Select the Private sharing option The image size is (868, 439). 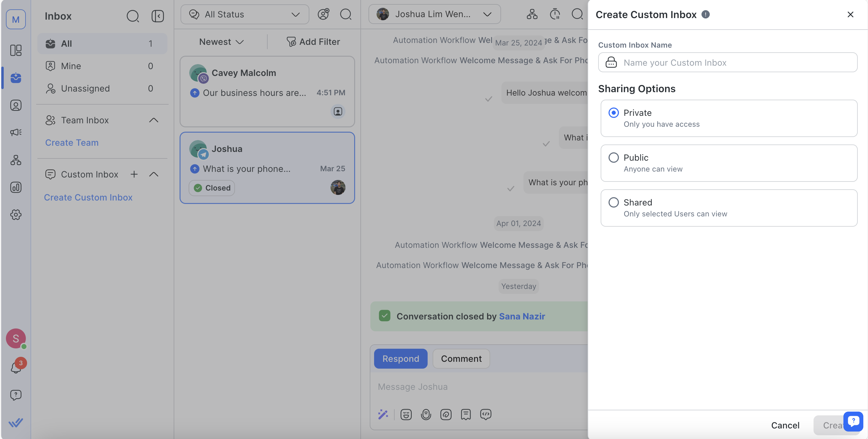[x=613, y=113]
